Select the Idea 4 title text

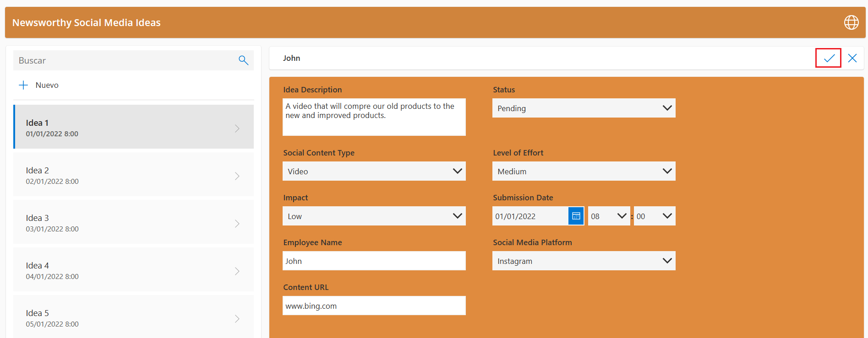pos(37,266)
